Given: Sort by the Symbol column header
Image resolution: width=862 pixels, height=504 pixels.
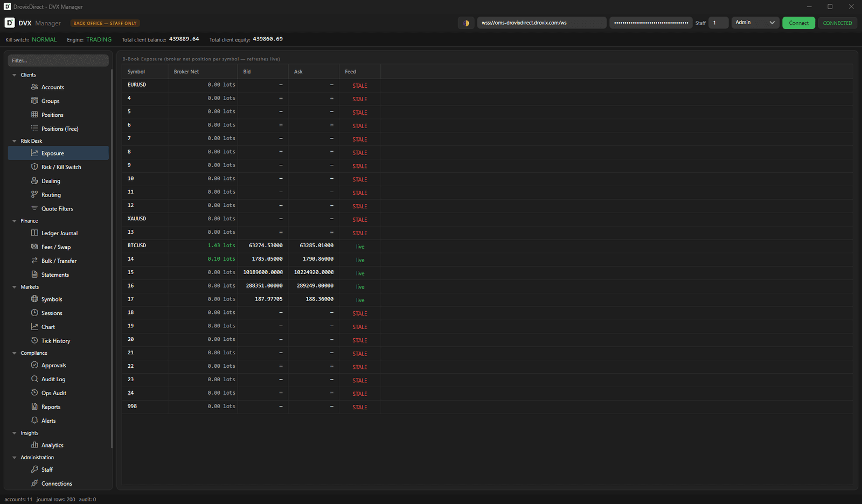Looking at the screenshot, I should 145,72.
